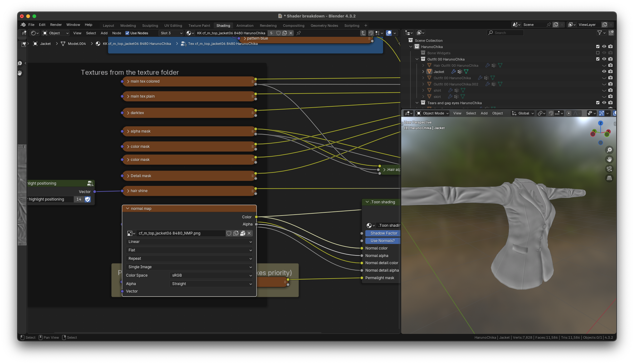Open the Color Space sRGB dropdown

(211, 275)
